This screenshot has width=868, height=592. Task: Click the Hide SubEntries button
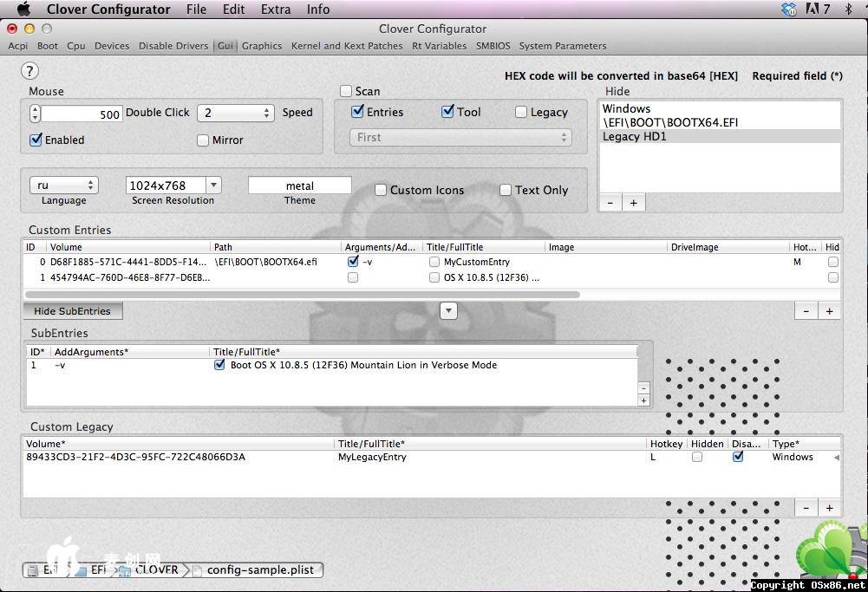pyautogui.click(x=72, y=311)
